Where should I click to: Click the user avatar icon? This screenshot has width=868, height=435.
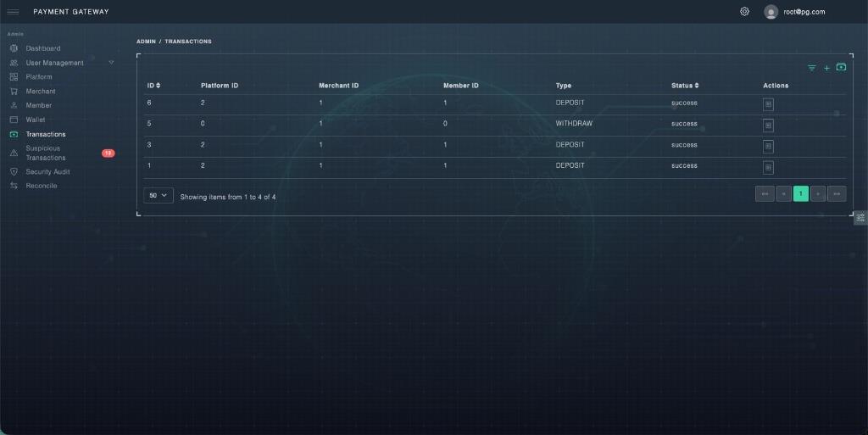click(771, 12)
